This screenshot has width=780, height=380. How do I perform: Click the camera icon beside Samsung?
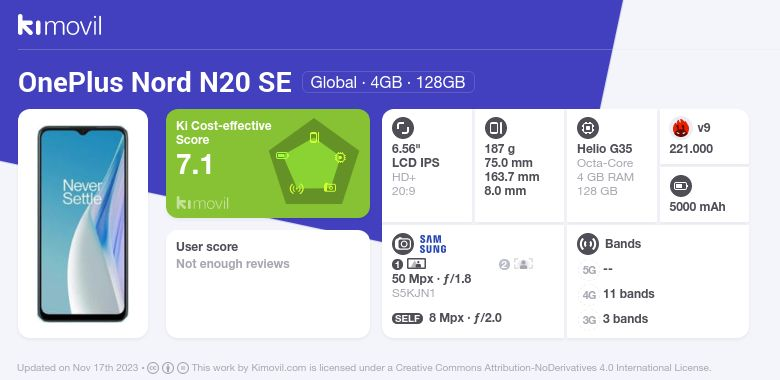point(403,244)
